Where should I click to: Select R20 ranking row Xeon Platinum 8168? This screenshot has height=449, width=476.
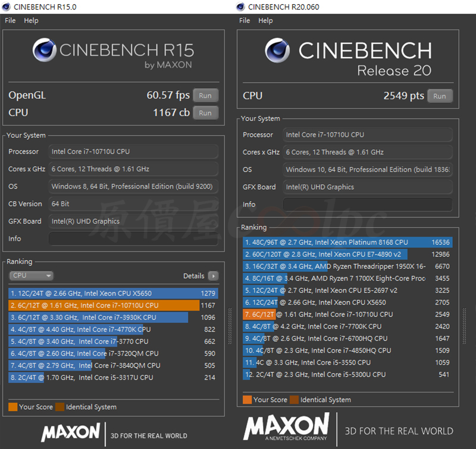pyautogui.click(x=347, y=243)
